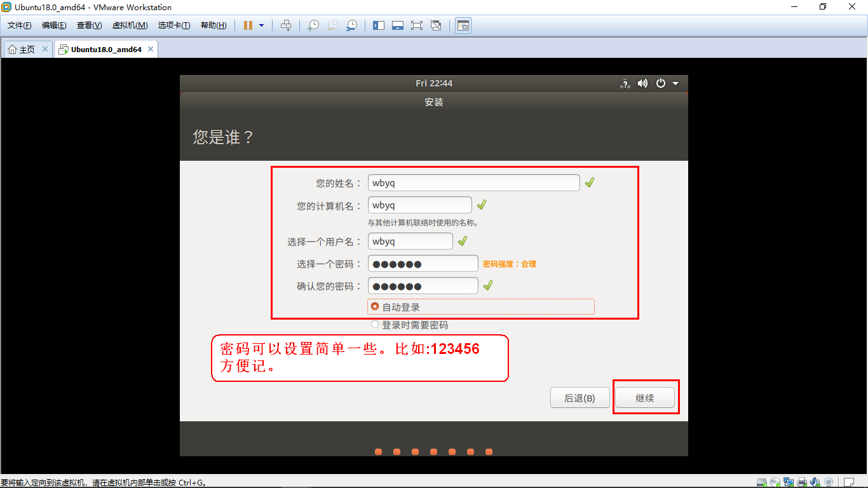The width and height of the screenshot is (868, 488).
Task: Click the sound card status icon
Action: [814, 482]
